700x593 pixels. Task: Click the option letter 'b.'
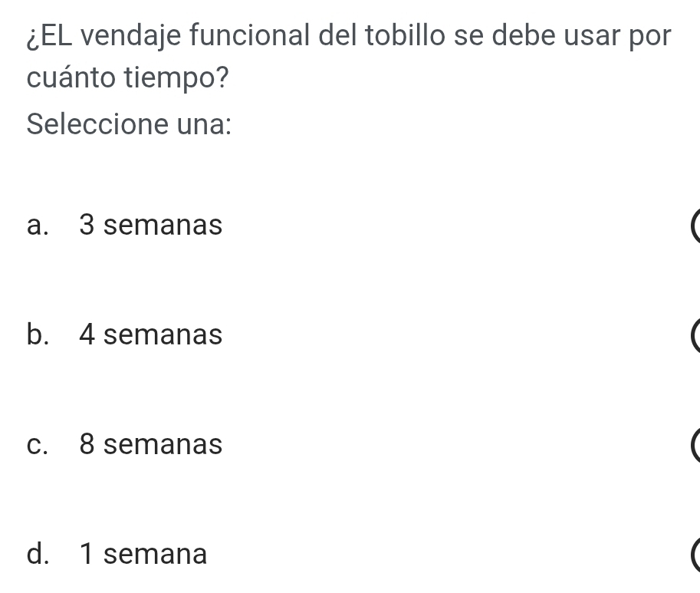[38, 334]
